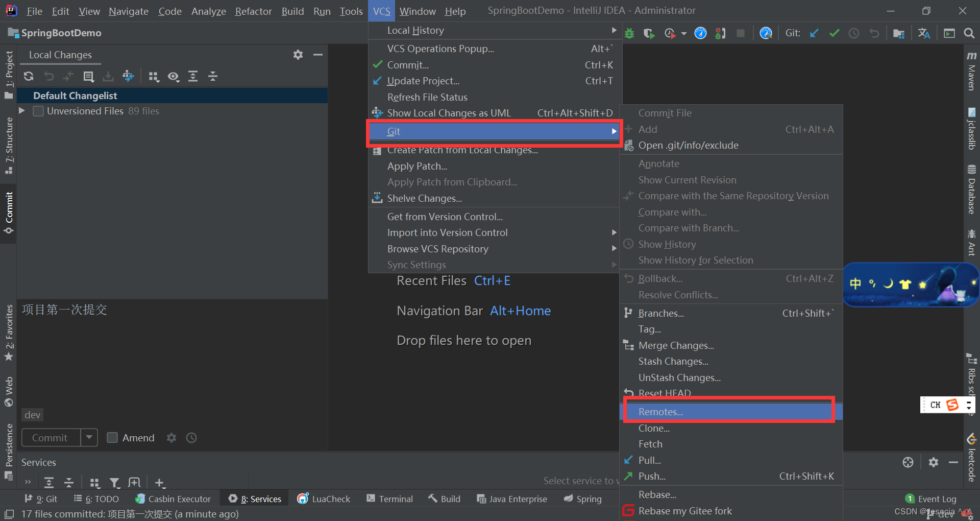
Task: Click Git Commit green checkmark in the toolbar
Action: coord(835,33)
